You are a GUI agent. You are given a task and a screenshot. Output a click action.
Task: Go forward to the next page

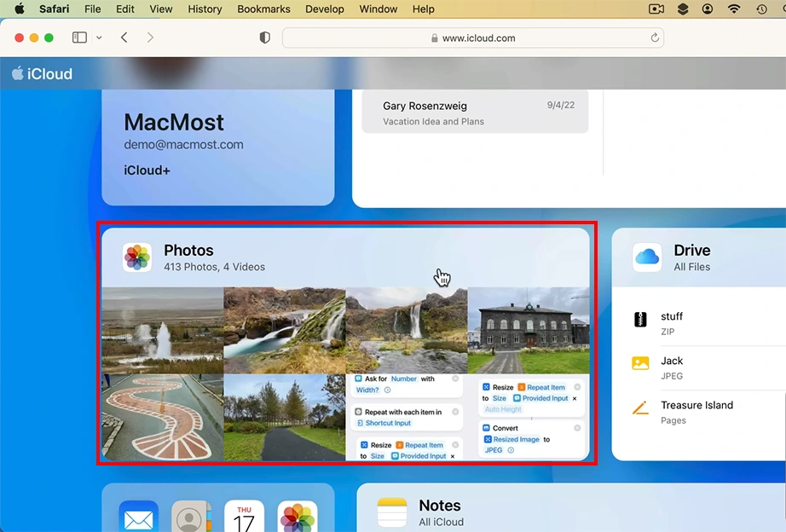(x=150, y=38)
